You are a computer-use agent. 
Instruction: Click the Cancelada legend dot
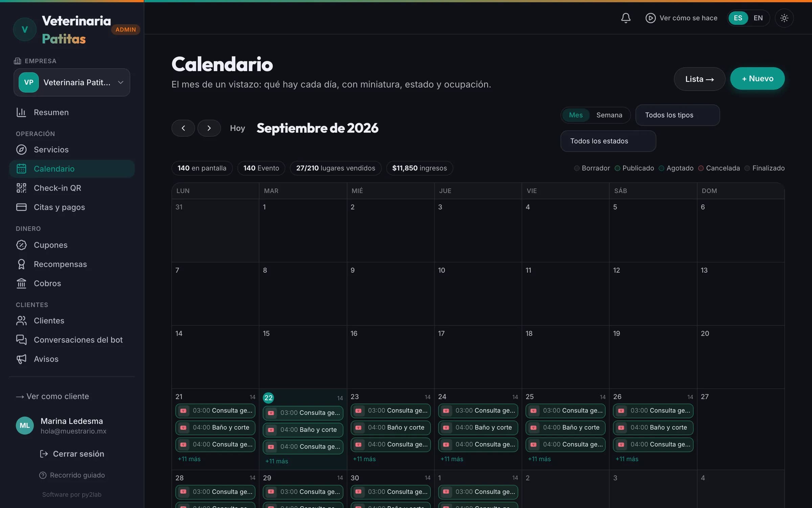pyautogui.click(x=701, y=168)
